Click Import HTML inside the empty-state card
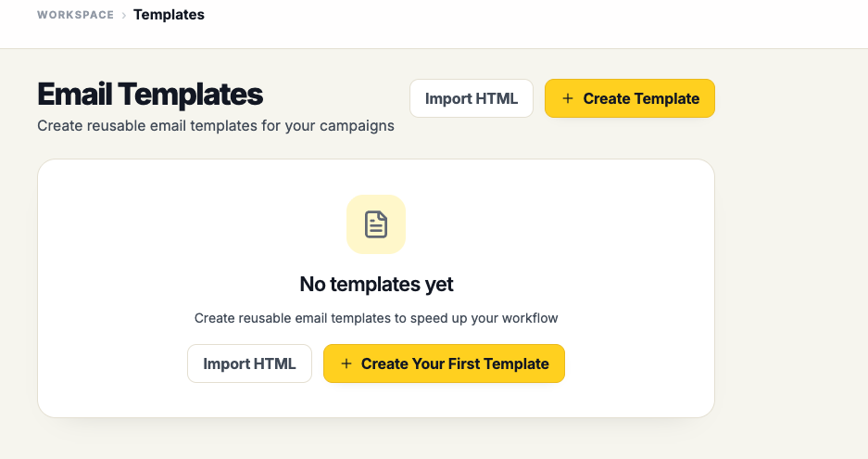This screenshot has height=459, width=868. tap(250, 363)
